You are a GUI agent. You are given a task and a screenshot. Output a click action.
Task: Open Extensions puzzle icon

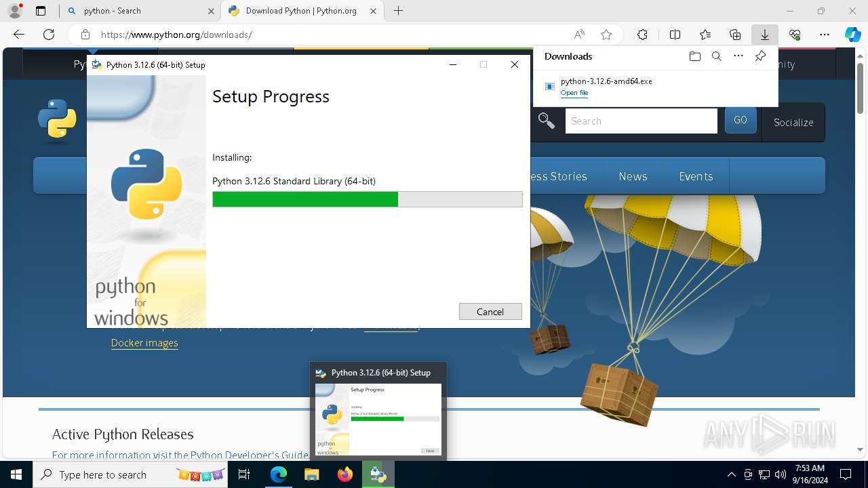point(642,35)
